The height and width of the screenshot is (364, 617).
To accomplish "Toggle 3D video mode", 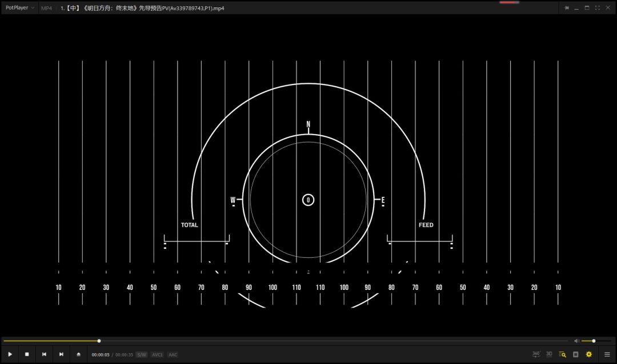I will click(x=549, y=354).
